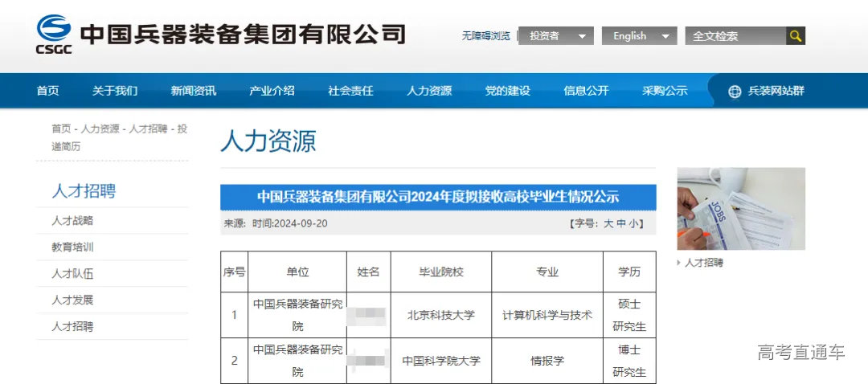Click the 人力资源 page heading
Image resolution: width=868 pixels, height=384 pixels.
(x=268, y=141)
